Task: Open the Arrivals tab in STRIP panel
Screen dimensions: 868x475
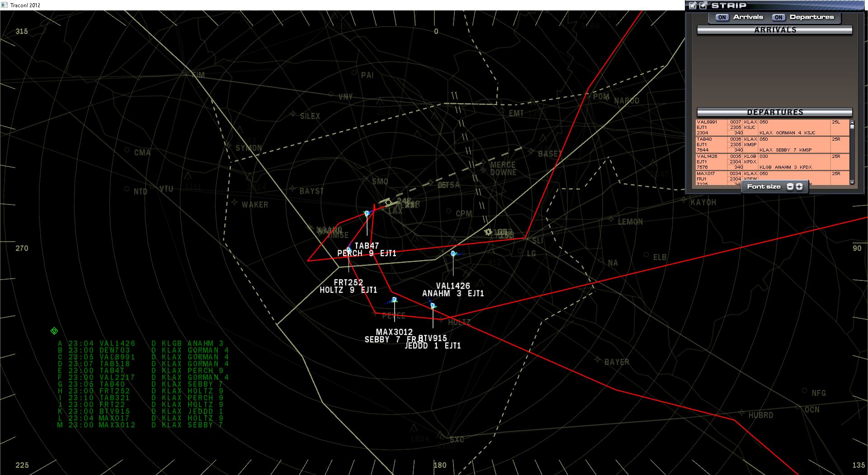Action: click(748, 17)
